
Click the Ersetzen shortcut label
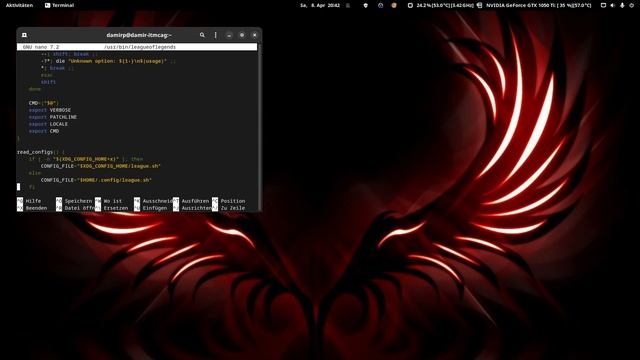(116, 208)
